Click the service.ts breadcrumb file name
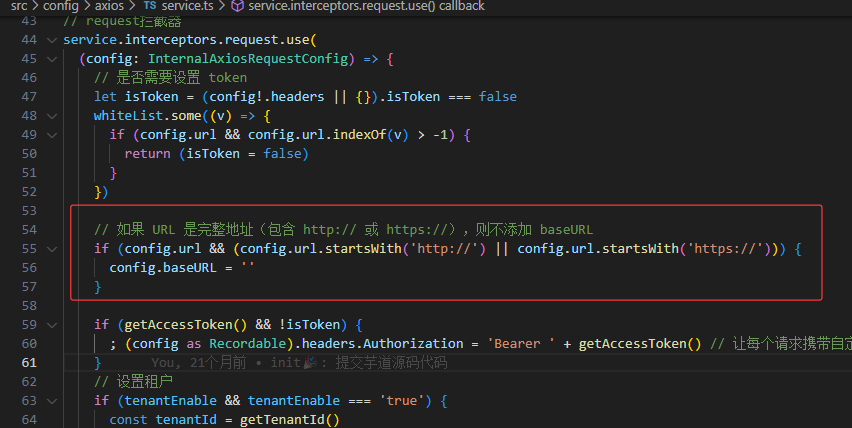This screenshot has width=852, height=428. [187, 6]
